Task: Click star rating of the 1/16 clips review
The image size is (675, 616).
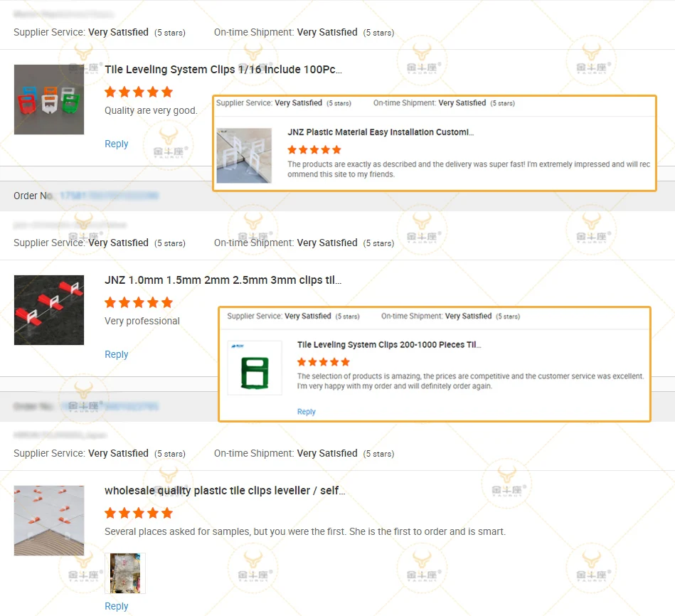Action: point(139,92)
